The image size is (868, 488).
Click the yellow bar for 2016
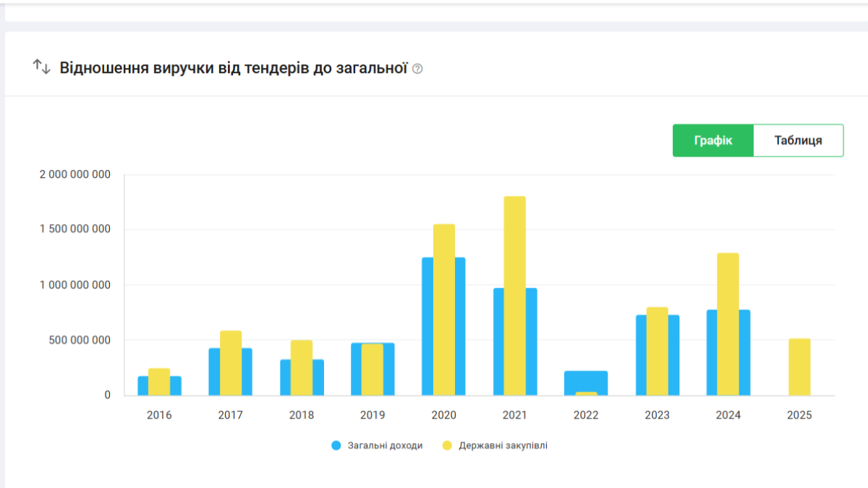click(159, 381)
